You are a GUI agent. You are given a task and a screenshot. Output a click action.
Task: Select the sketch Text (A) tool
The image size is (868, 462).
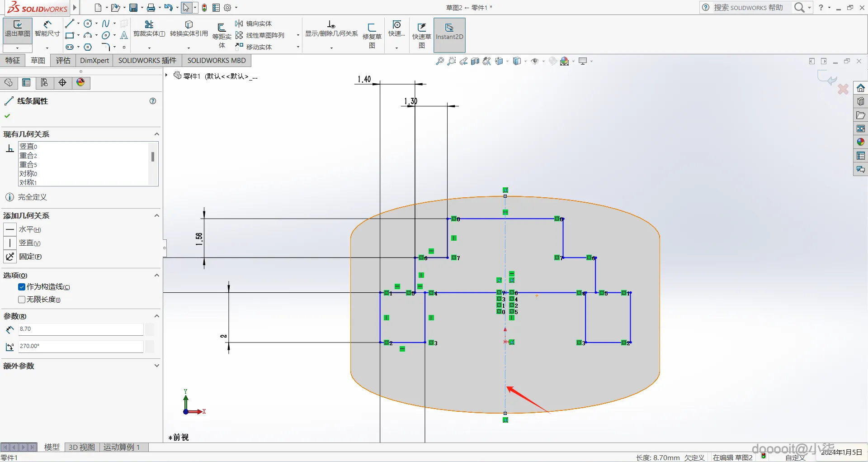(124, 35)
